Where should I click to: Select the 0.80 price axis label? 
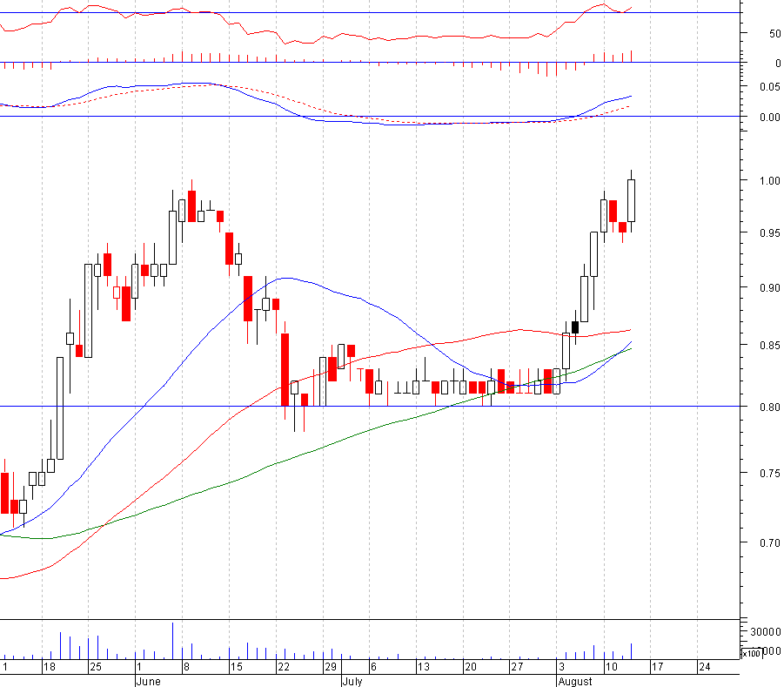click(769, 407)
